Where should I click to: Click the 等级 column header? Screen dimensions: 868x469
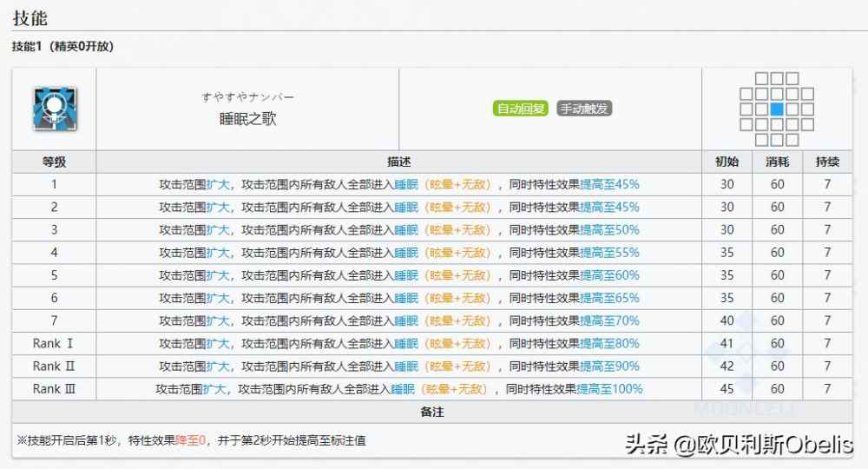click(x=54, y=162)
